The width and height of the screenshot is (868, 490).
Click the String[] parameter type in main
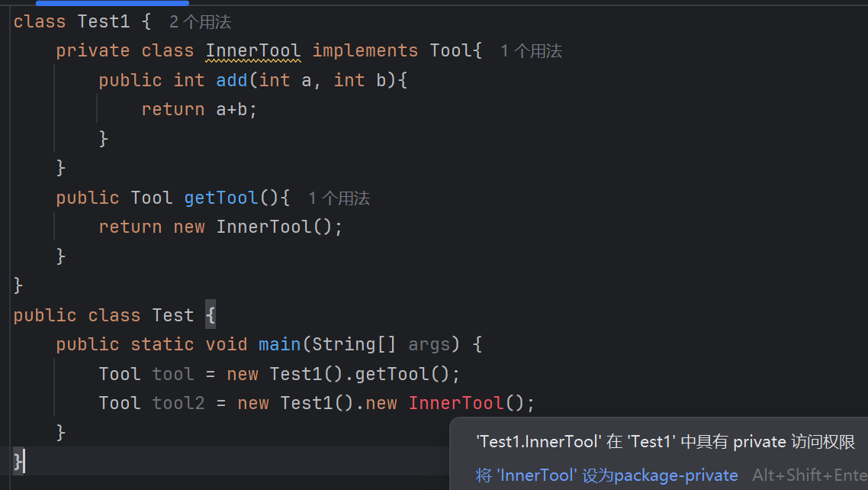pyautogui.click(x=352, y=344)
